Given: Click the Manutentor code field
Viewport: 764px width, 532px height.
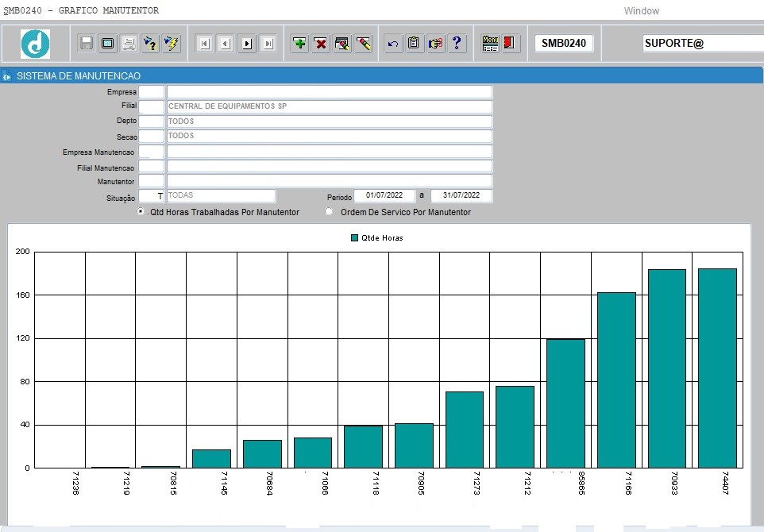Looking at the screenshot, I should click(152, 181).
